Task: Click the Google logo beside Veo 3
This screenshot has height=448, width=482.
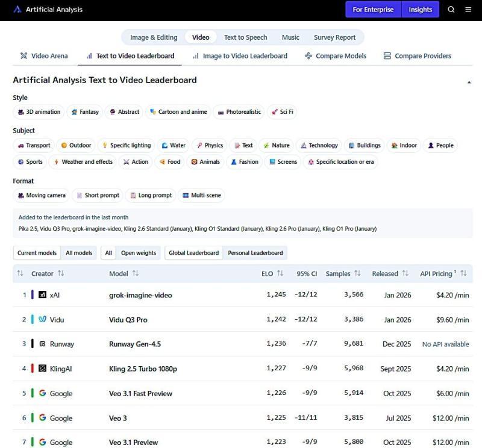Action: (x=42, y=418)
